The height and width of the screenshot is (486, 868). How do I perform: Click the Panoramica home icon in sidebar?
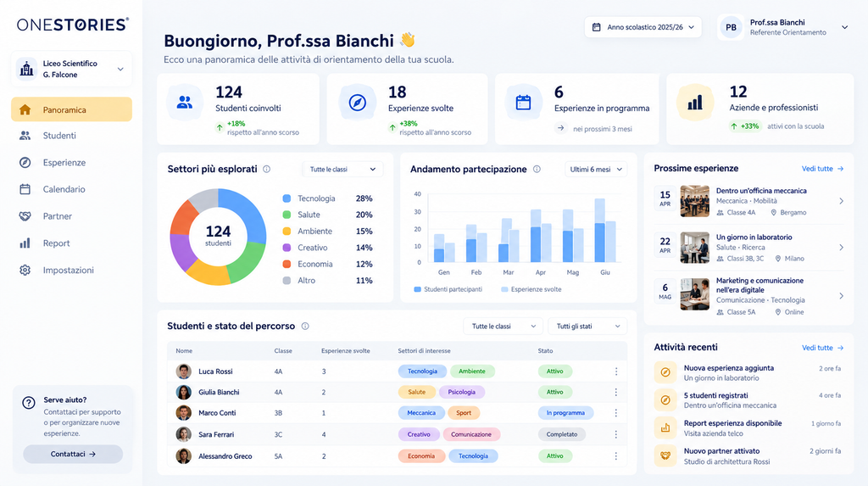(x=25, y=109)
